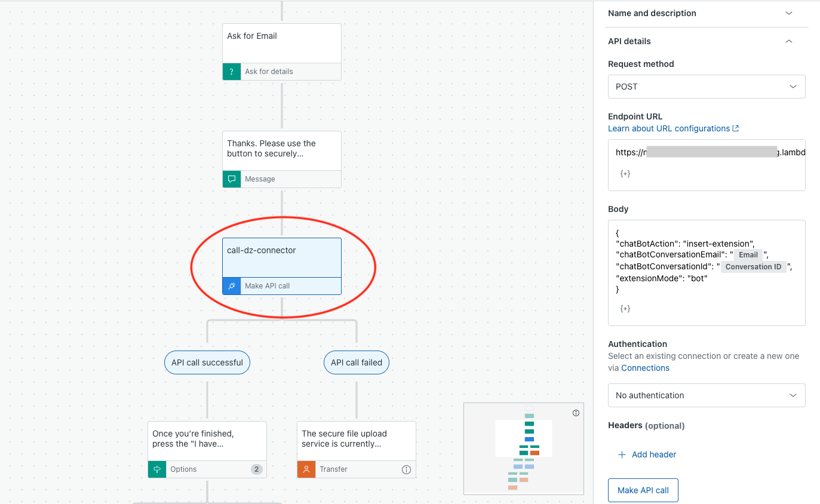Click the info icon on the minimap
The width and height of the screenshot is (820, 504).
576,413
